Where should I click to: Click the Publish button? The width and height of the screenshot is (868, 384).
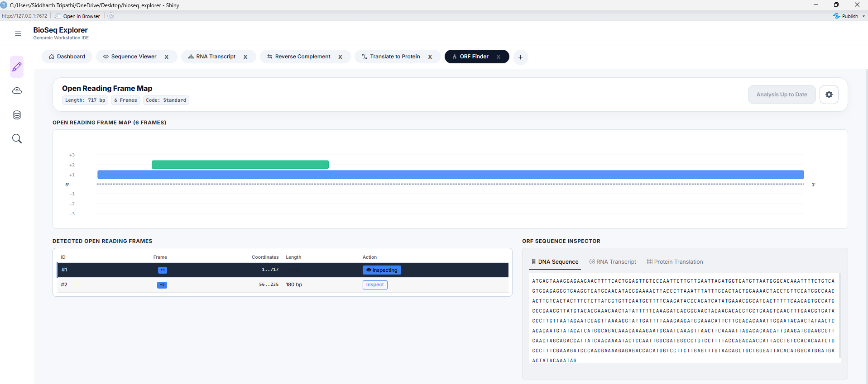click(846, 16)
